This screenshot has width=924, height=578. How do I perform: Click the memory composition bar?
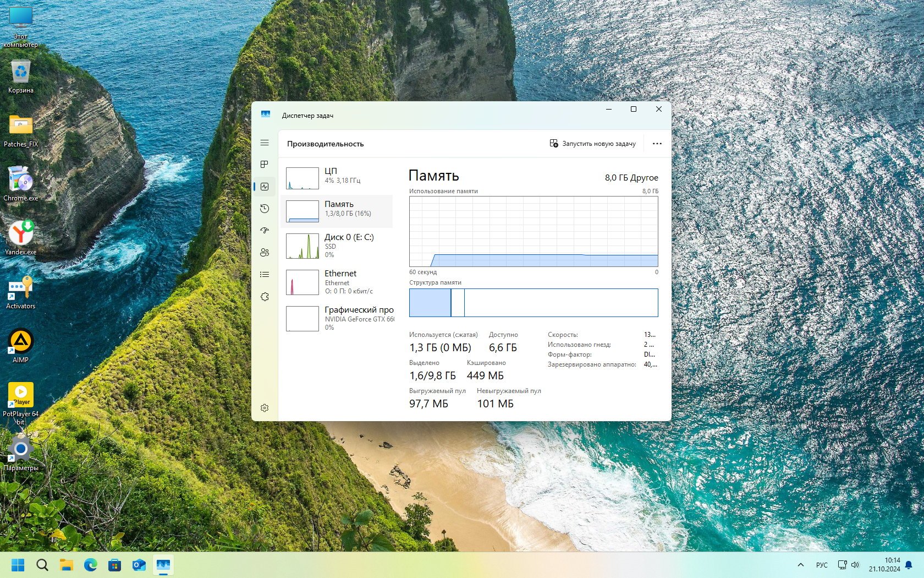click(533, 303)
